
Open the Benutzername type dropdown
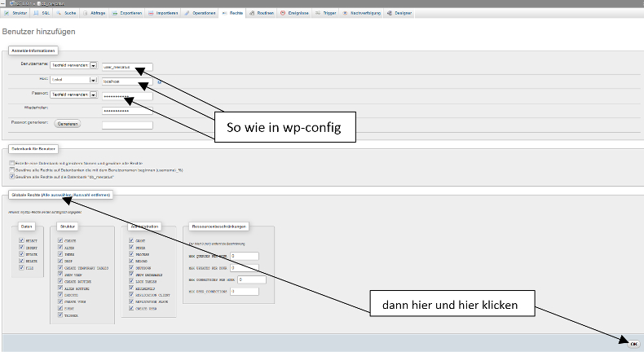(x=93, y=66)
